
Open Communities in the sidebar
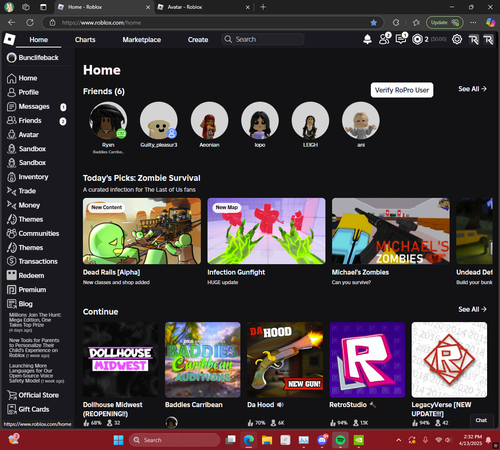[33, 233]
